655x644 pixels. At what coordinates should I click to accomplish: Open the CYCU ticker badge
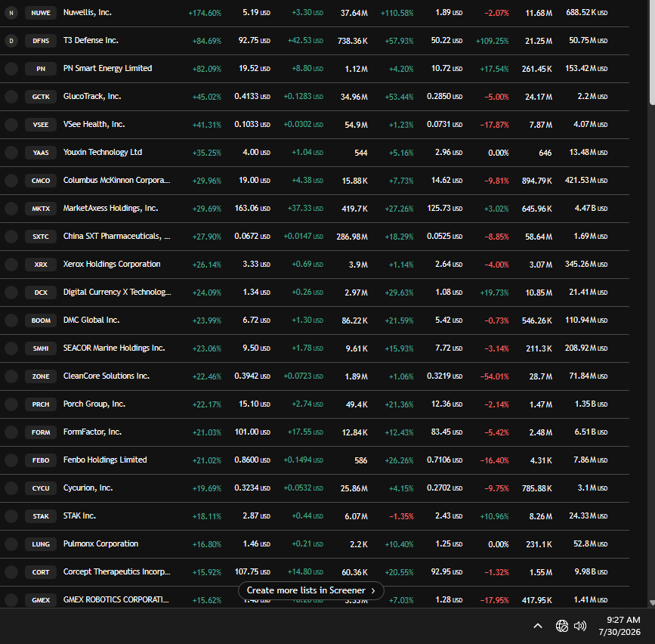(41, 488)
